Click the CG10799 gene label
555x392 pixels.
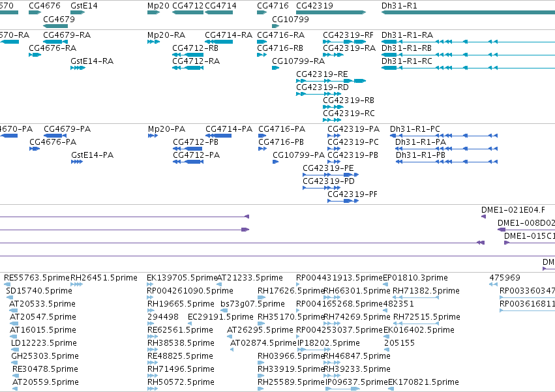[290, 19]
